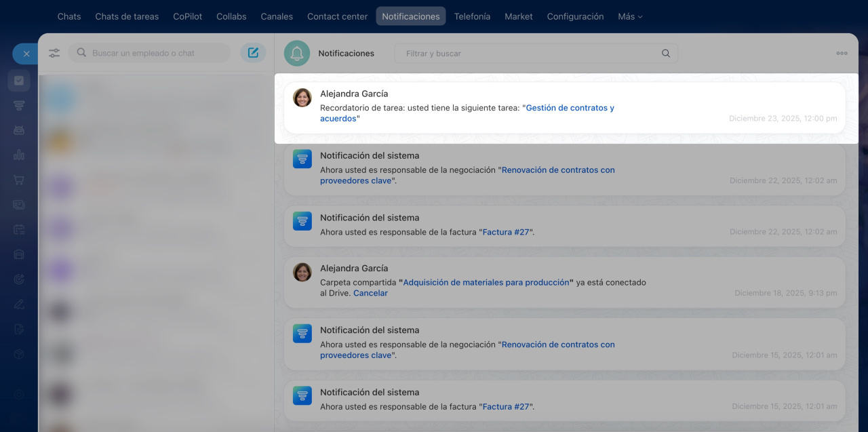Image resolution: width=868 pixels, height=432 pixels.
Task: Switch to the Chats tab
Action: click(69, 16)
